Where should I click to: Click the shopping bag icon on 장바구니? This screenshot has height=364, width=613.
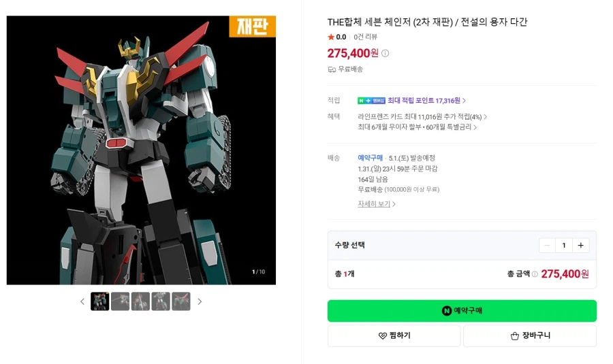click(x=515, y=336)
